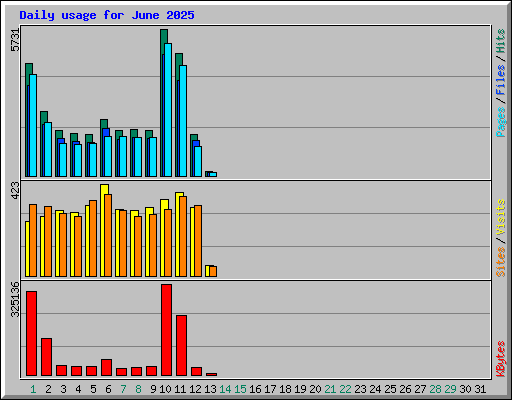Click the day 1 cyan pages bar
512x400 pixels.
tap(33, 125)
